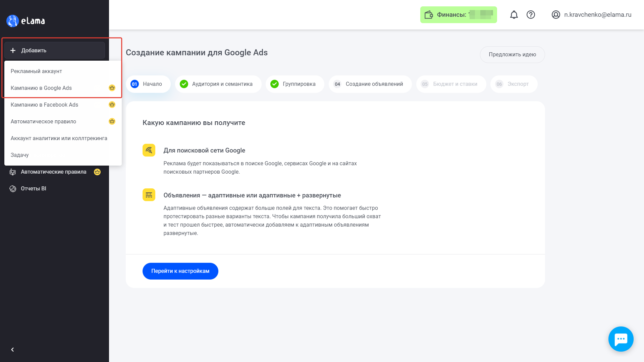Image resolution: width=644 pixels, height=362 pixels.
Task: Click the plus icon on Добавить
Action: (x=13, y=51)
